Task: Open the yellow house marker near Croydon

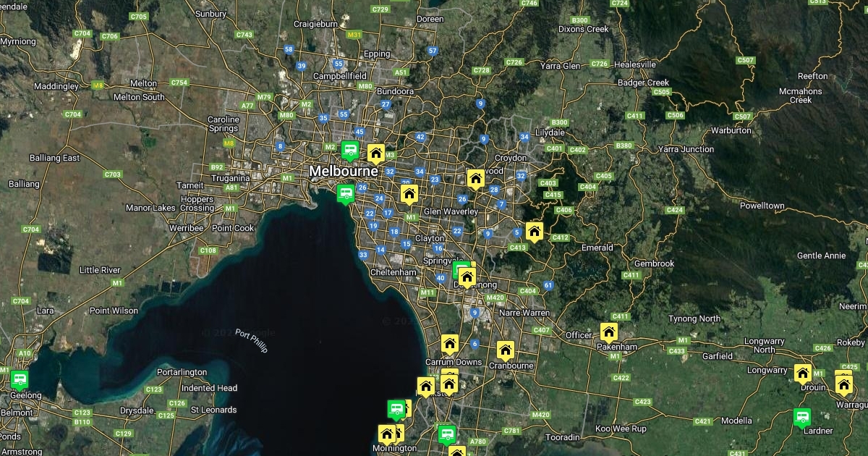Action: [475, 178]
